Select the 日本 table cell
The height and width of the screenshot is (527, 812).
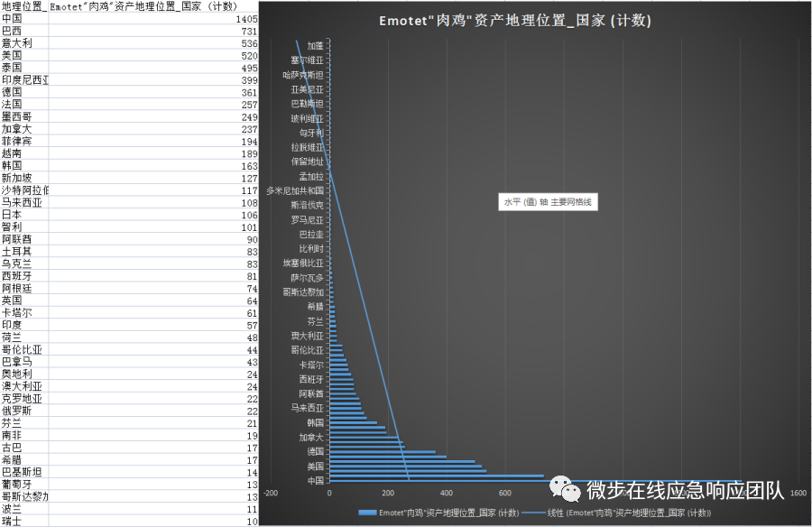click(x=24, y=215)
